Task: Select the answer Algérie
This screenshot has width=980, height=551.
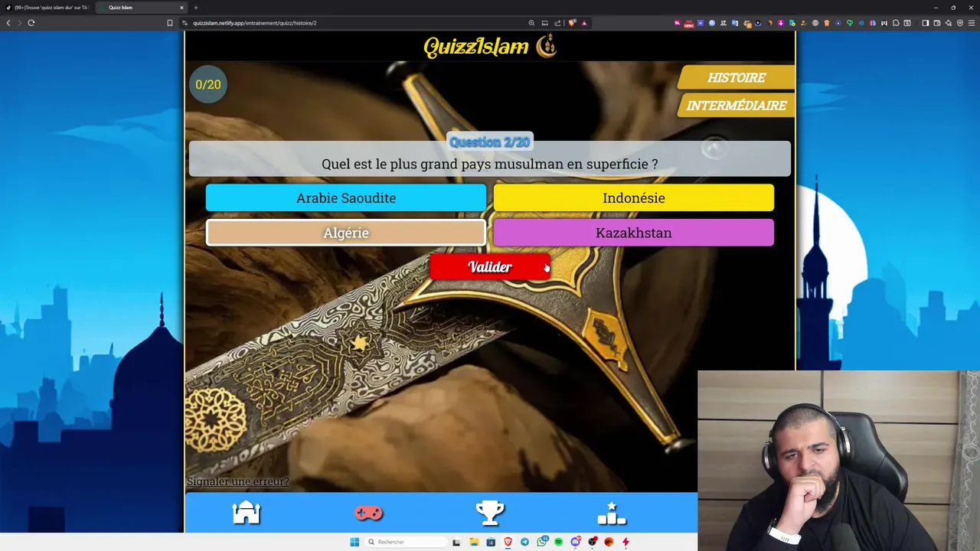Action: pyautogui.click(x=346, y=233)
